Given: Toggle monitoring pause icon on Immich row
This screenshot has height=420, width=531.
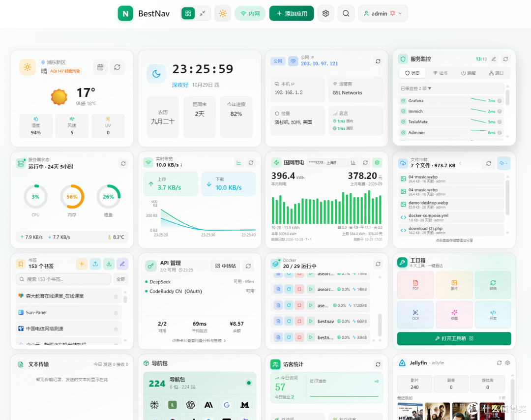Looking at the screenshot, I should coord(500,112).
